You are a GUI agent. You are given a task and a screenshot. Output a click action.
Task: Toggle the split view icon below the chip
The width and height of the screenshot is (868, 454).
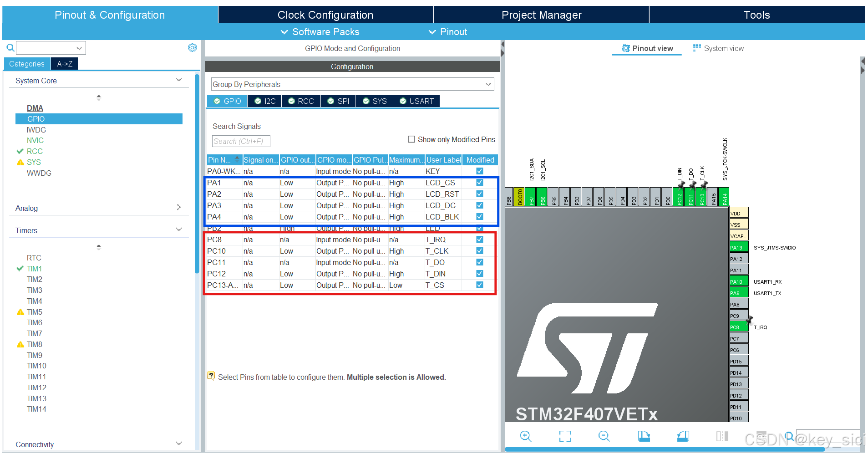pos(722,436)
